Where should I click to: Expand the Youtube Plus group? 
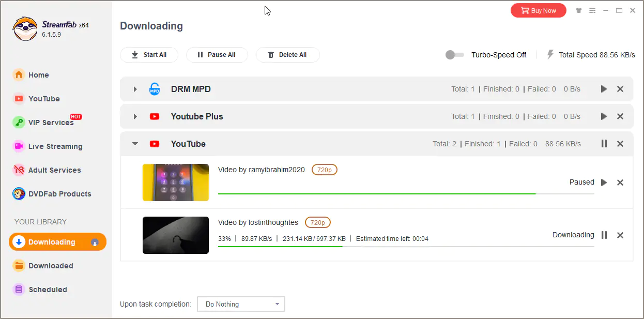[135, 116]
